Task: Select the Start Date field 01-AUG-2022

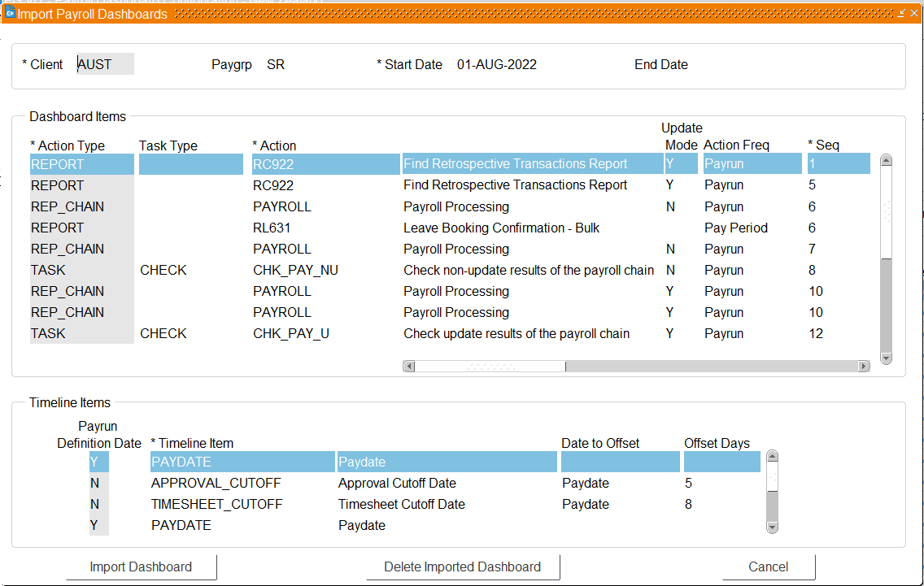Action: click(x=496, y=64)
